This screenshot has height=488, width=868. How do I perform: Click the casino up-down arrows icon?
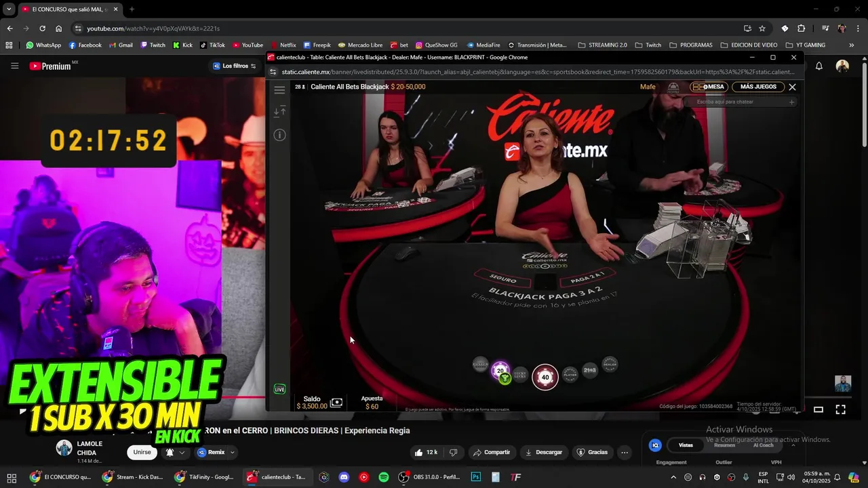click(279, 112)
